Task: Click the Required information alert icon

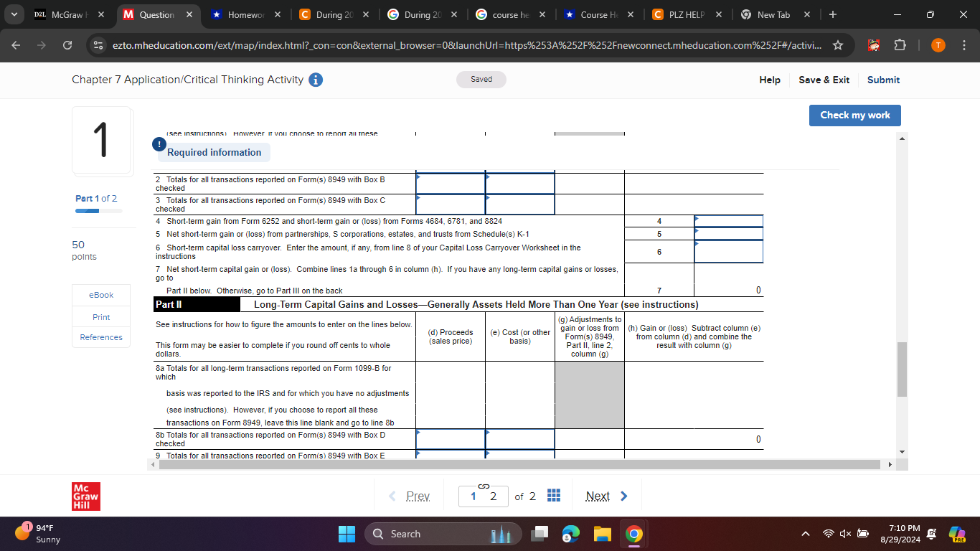Action: coord(159,144)
